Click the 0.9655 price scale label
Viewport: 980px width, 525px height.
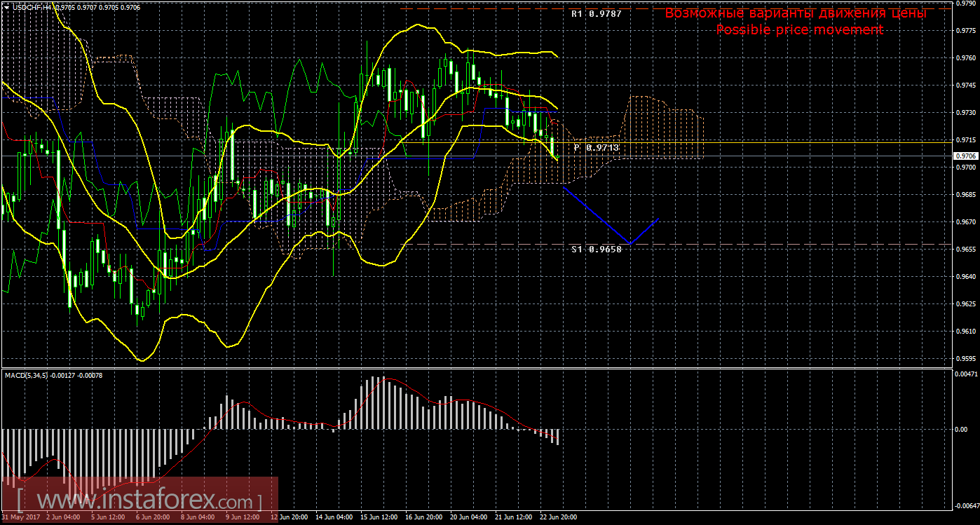pyautogui.click(x=965, y=250)
